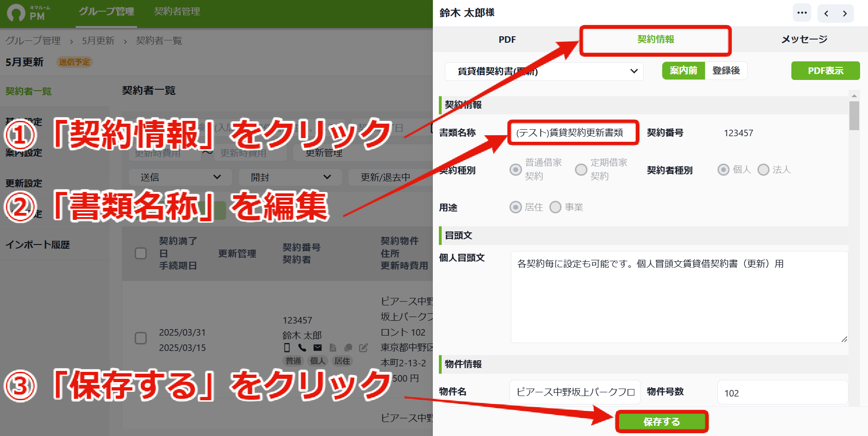Viewport: 868px width, 436px height.
Task: Click the PM logo icon
Action: pyautogui.click(x=16, y=13)
